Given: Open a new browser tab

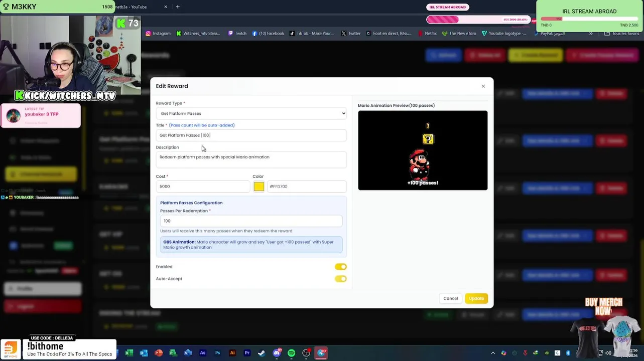Looking at the screenshot, I should click(x=177, y=7).
